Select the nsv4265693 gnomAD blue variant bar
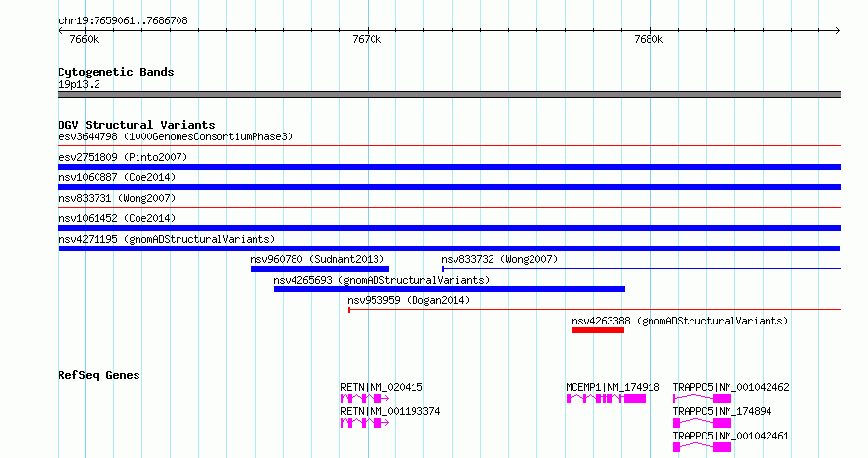Image resolution: width=868 pixels, height=458 pixels. [450, 289]
